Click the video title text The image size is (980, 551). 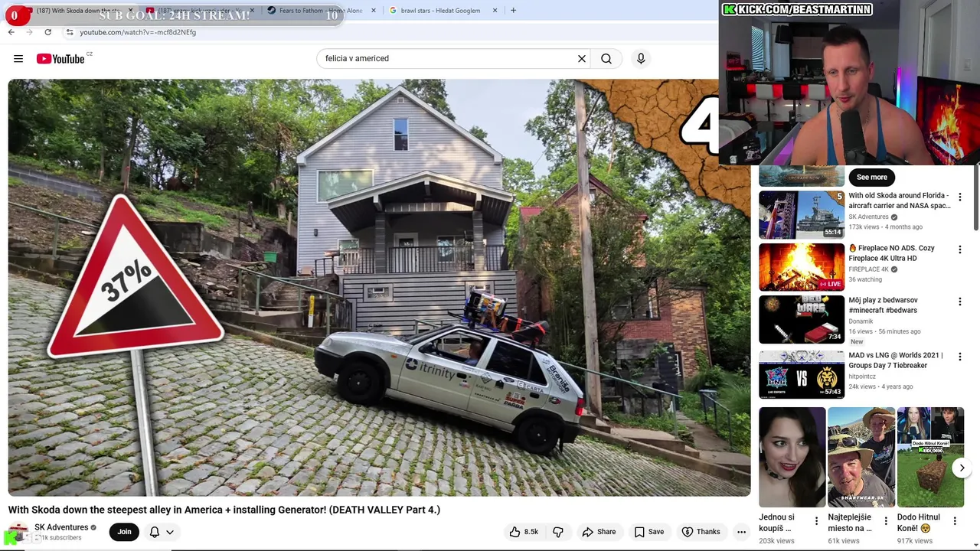[x=224, y=510]
